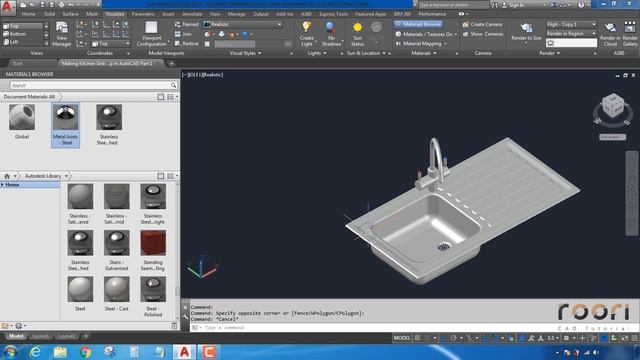Open the Render in Region dropdown
This screenshot has height=360, width=640.
571,33
